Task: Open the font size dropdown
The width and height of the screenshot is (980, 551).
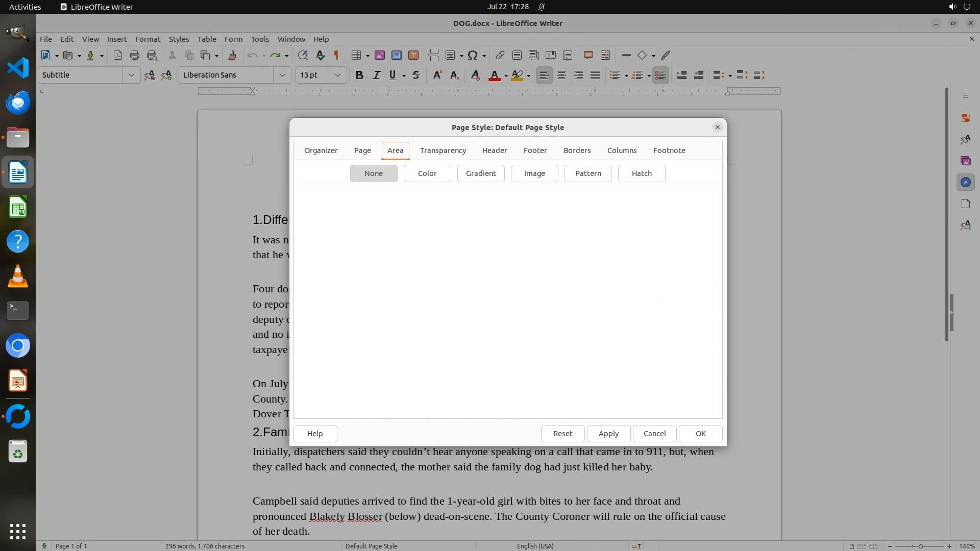Action: coord(337,75)
